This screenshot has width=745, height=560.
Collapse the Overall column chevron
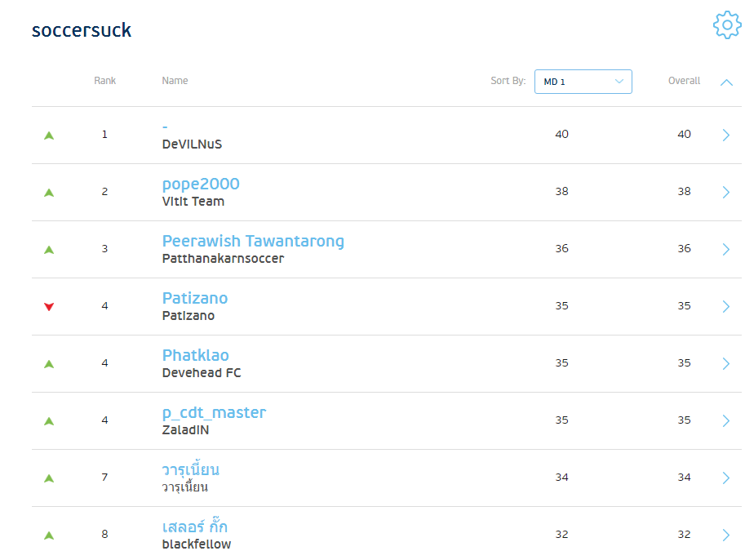coord(726,82)
